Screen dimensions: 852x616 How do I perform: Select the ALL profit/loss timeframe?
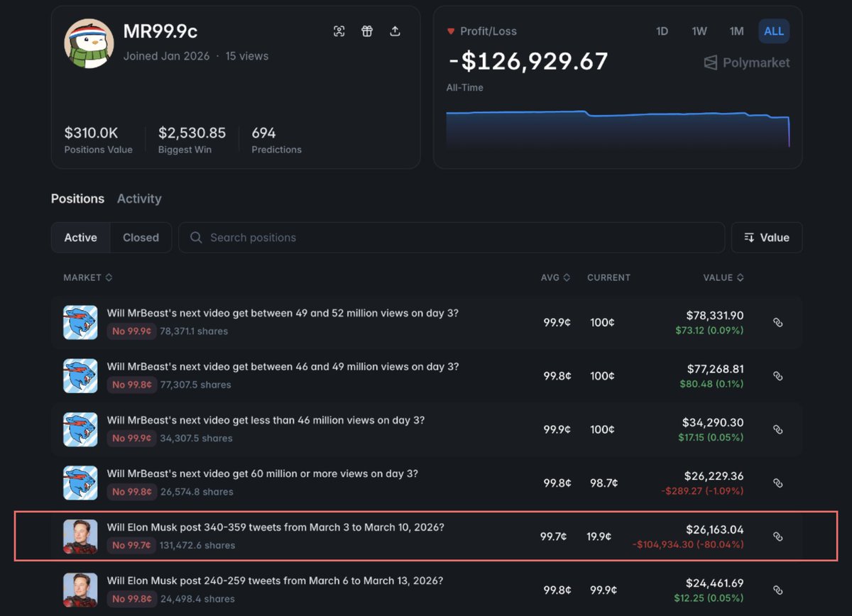[774, 31]
